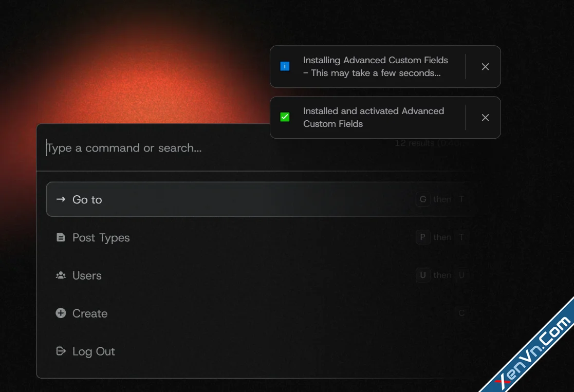
Task: Click the 'G' shortcut key in the Go to row
Action: tap(423, 199)
